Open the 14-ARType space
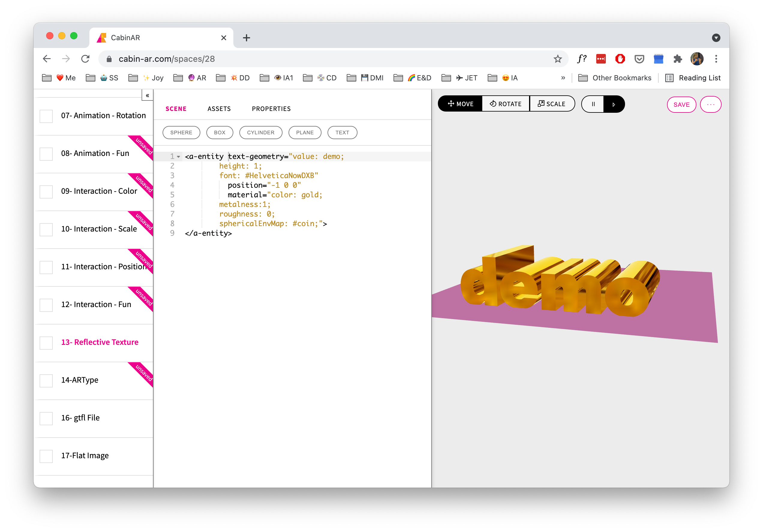Screen dimensions: 763x532 tap(80, 380)
